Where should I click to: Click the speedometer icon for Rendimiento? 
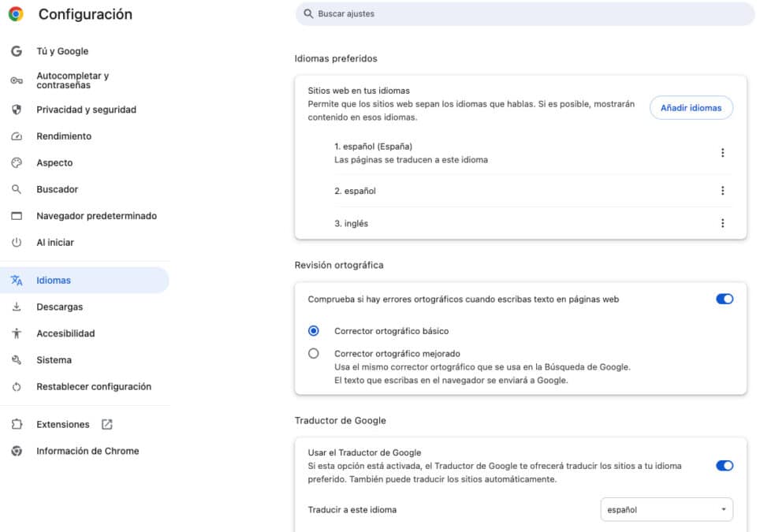(x=17, y=136)
